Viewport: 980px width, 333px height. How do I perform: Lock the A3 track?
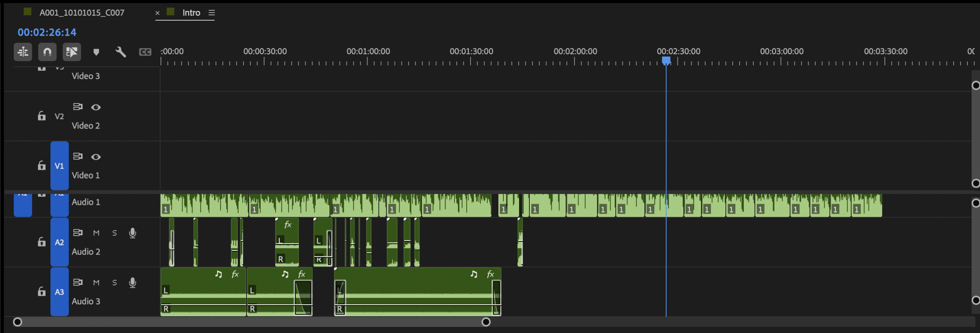pyautogui.click(x=41, y=291)
